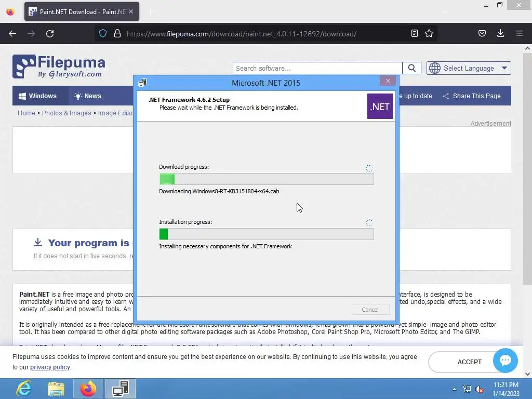Click the 'Your program is' heading
The height and width of the screenshot is (399, 532).
click(88, 243)
